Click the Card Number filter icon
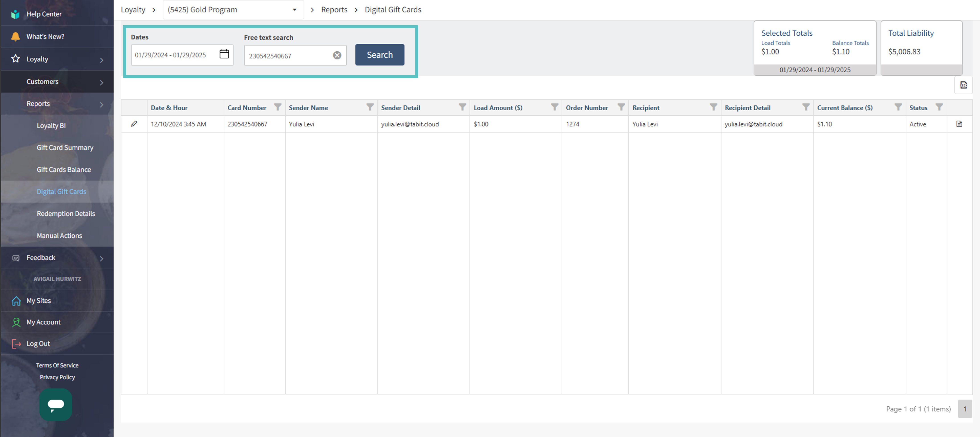This screenshot has height=437, width=980. coord(278,107)
